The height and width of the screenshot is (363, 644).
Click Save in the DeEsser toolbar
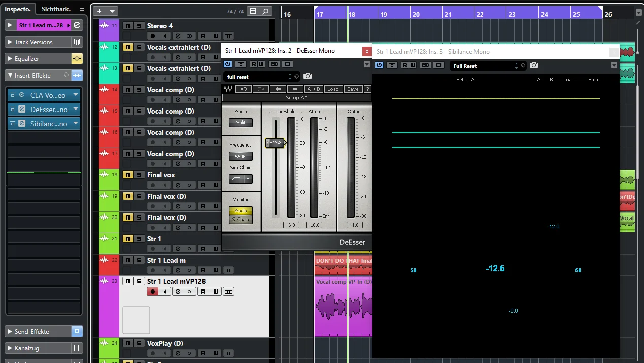point(352,89)
